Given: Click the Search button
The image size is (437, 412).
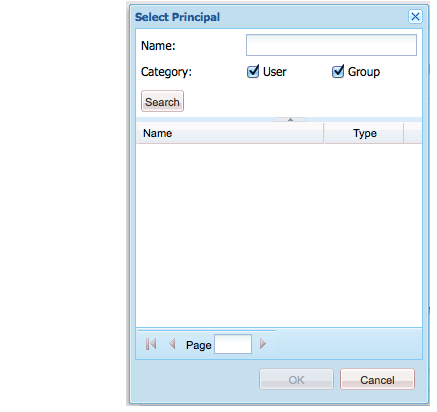Looking at the screenshot, I should 162,101.
